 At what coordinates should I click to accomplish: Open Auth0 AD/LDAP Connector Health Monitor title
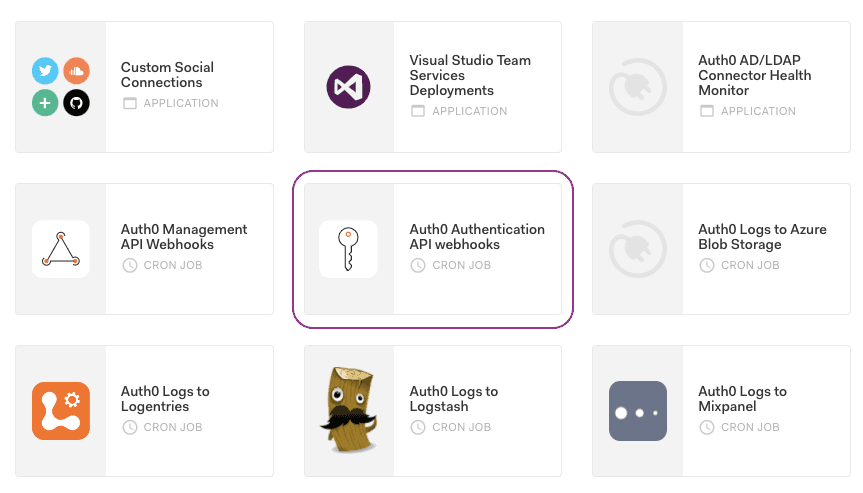755,75
